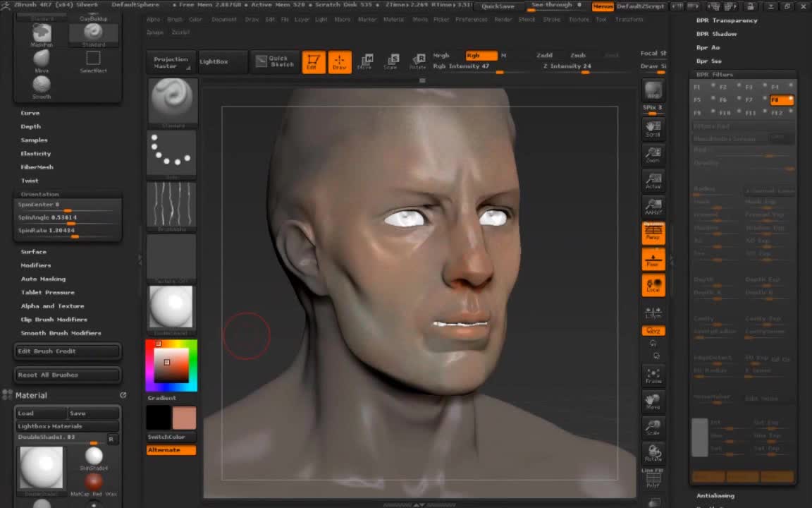Click Edit Brush Credit
This screenshot has width=812, height=508.
(68, 351)
